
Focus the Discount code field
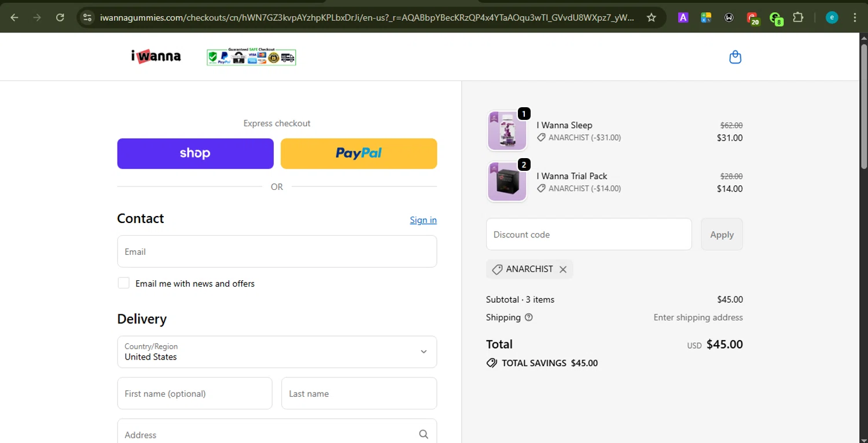(589, 235)
